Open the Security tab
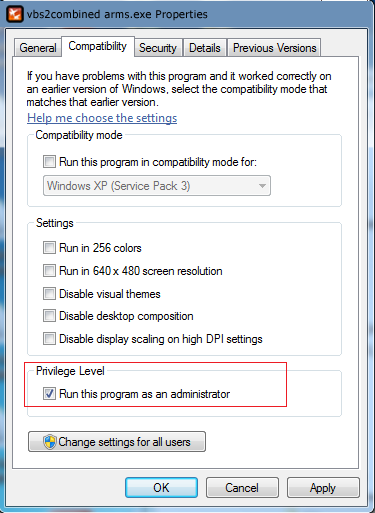The image size is (375, 513). pyautogui.click(x=158, y=48)
